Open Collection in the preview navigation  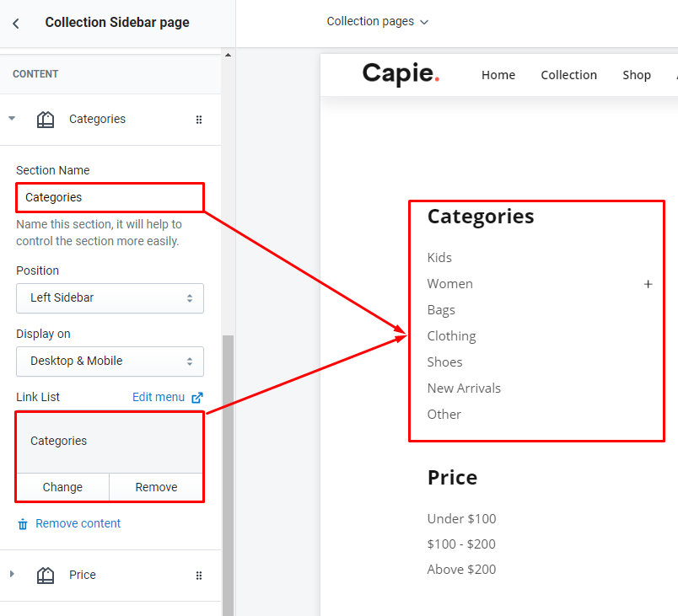(568, 75)
